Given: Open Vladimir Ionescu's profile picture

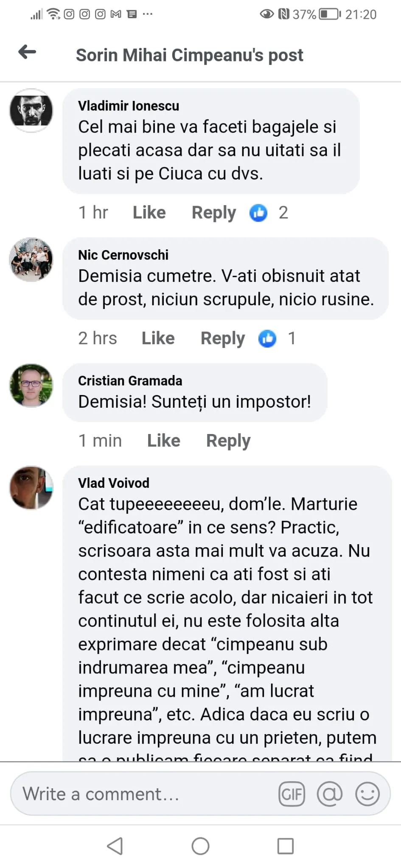Looking at the screenshot, I should click(x=31, y=111).
